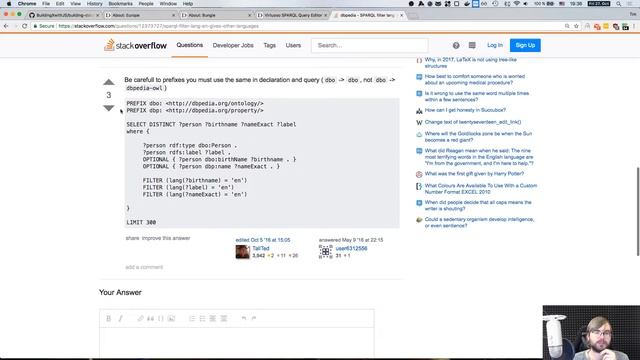
Task: Open 'What was the first gift given by Harry Potter?'
Action: (x=474, y=174)
